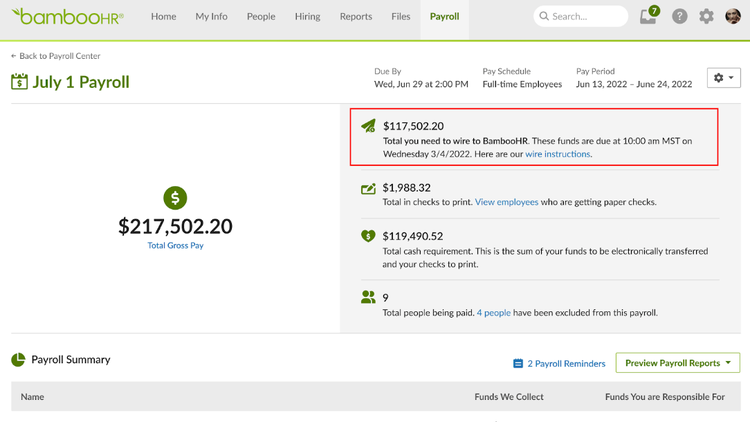Image resolution: width=750 pixels, height=422 pixels.
Task: Follow the wire instructions link
Action: point(558,154)
